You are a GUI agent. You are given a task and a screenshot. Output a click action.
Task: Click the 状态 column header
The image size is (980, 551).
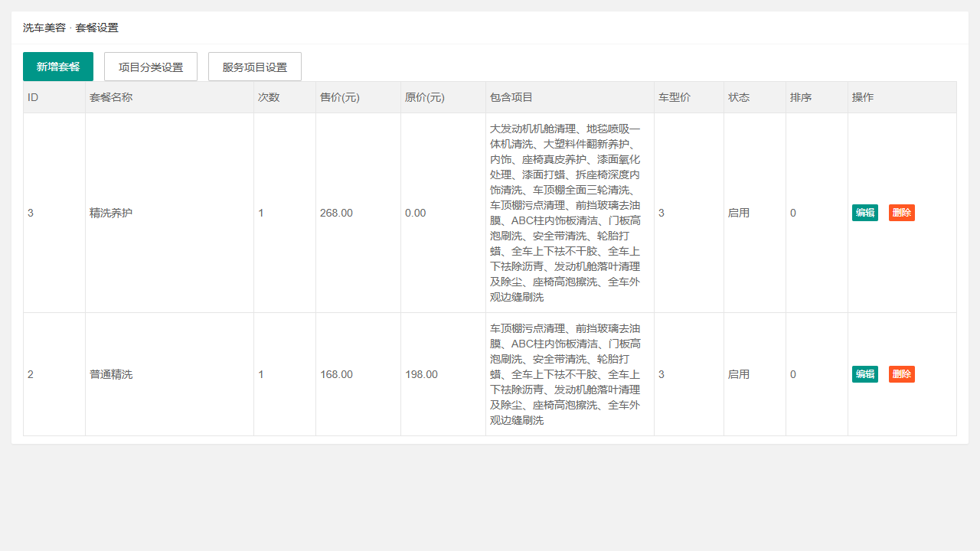tap(755, 97)
